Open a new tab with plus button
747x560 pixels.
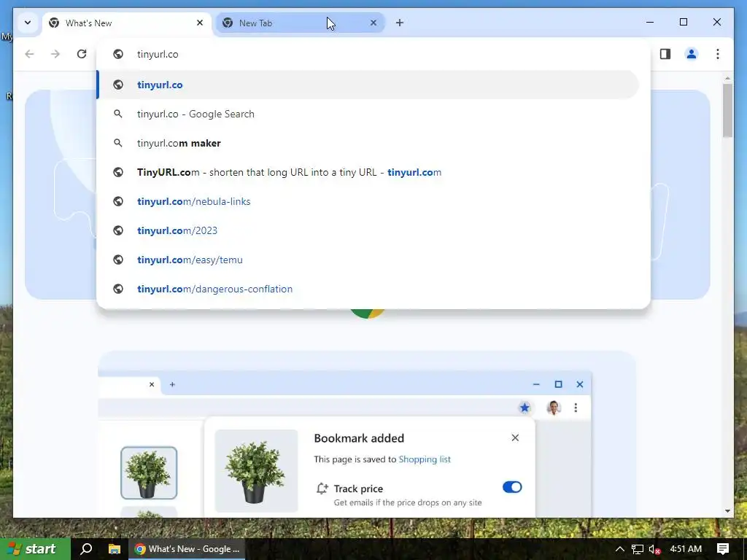coord(400,23)
